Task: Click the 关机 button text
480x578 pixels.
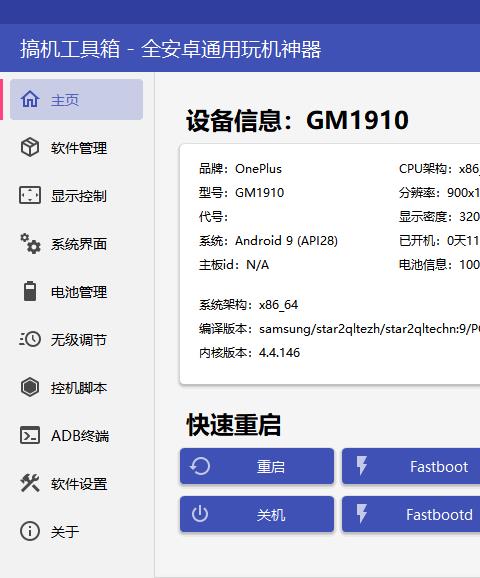Action: 271,515
